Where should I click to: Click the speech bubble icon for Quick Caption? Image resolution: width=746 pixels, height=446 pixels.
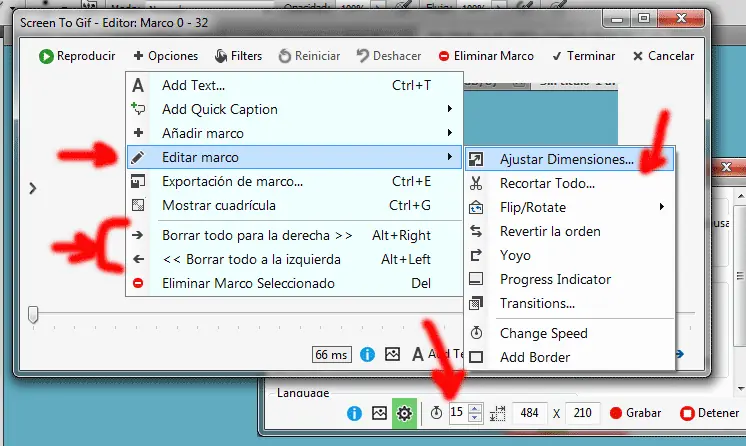point(138,109)
